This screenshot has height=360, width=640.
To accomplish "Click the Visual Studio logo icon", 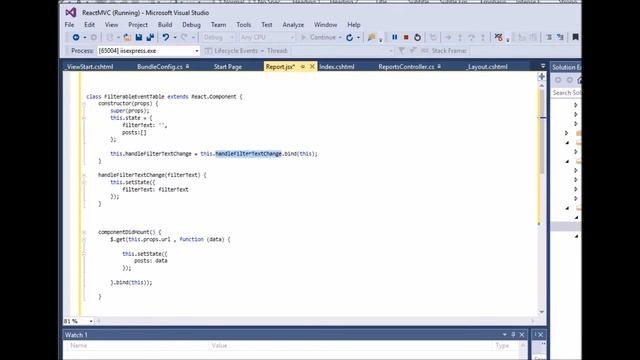I will pos(71,13).
